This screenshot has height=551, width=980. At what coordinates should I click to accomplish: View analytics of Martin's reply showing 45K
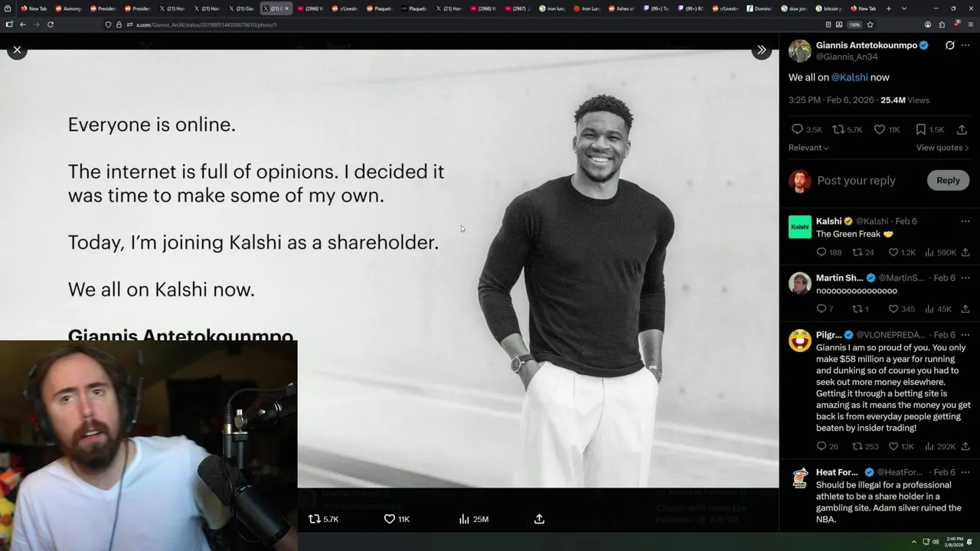point(939,309)
